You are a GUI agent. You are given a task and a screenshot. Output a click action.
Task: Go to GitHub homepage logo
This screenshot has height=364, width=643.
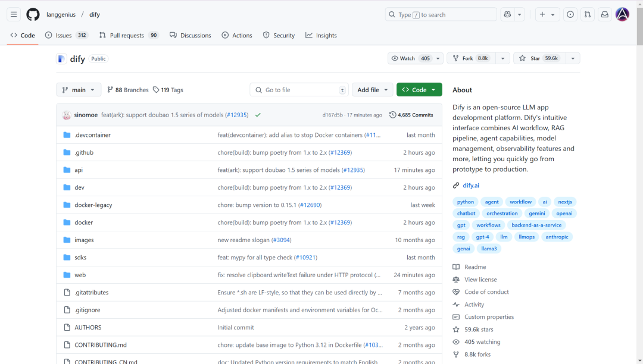33,15
